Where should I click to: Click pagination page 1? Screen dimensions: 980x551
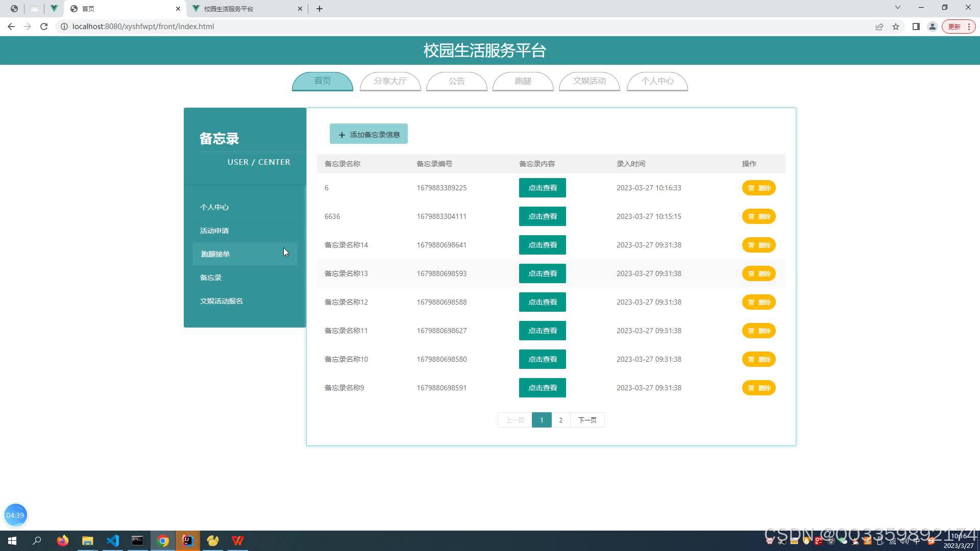tap(542, 420)
